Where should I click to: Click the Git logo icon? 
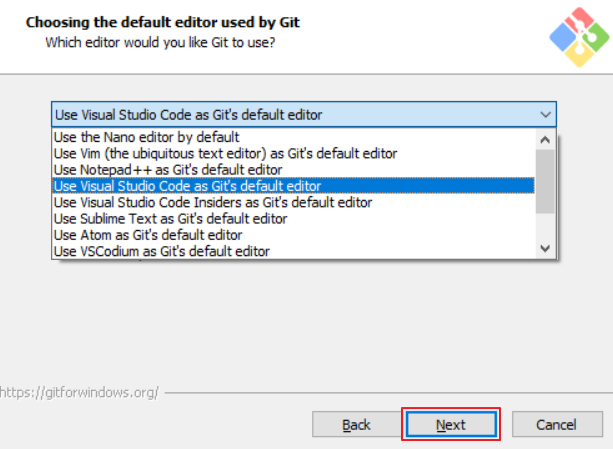[579, 37]
